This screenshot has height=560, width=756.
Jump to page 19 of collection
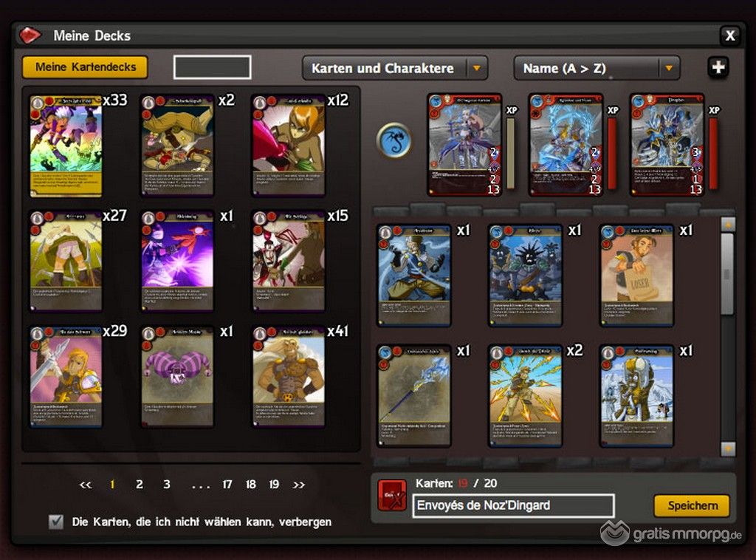coord(274,484)
